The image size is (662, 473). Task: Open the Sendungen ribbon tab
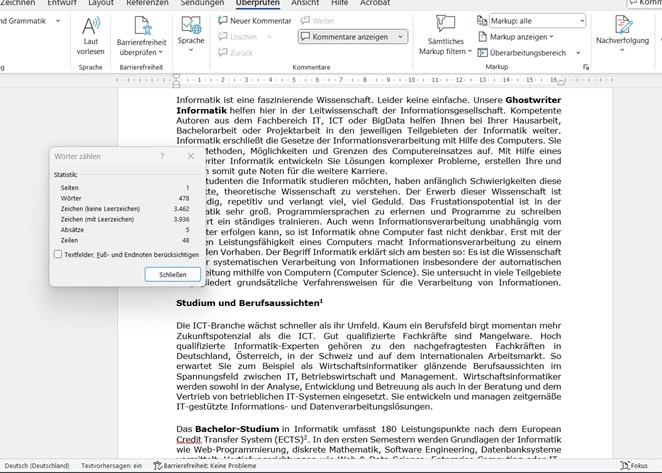202,3
